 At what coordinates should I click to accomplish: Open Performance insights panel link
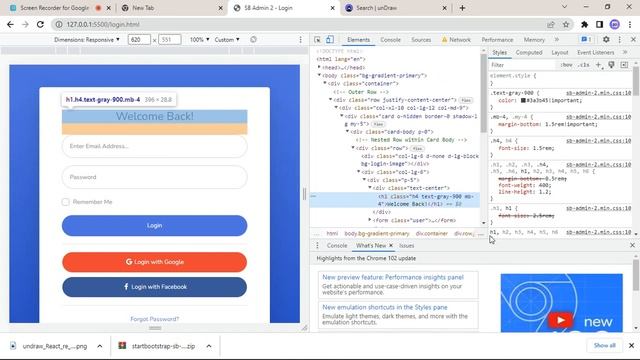(x=393, y=277)
